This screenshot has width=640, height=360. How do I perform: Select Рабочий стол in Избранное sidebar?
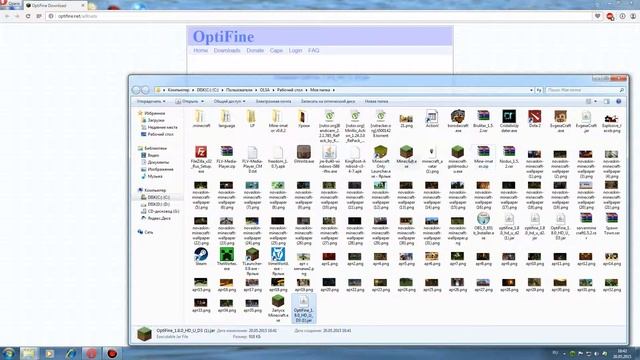tap(160, 134)
